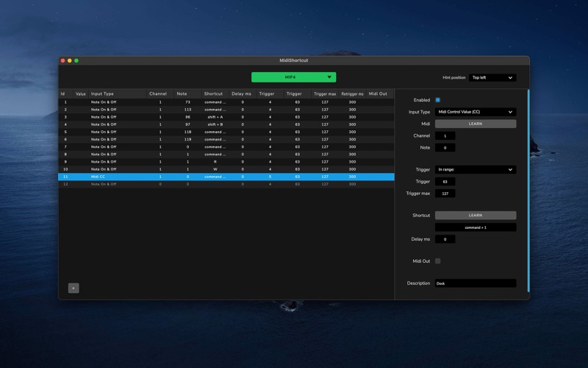
Task: Open the Hint position dropdown
Action: pos(492,77)
